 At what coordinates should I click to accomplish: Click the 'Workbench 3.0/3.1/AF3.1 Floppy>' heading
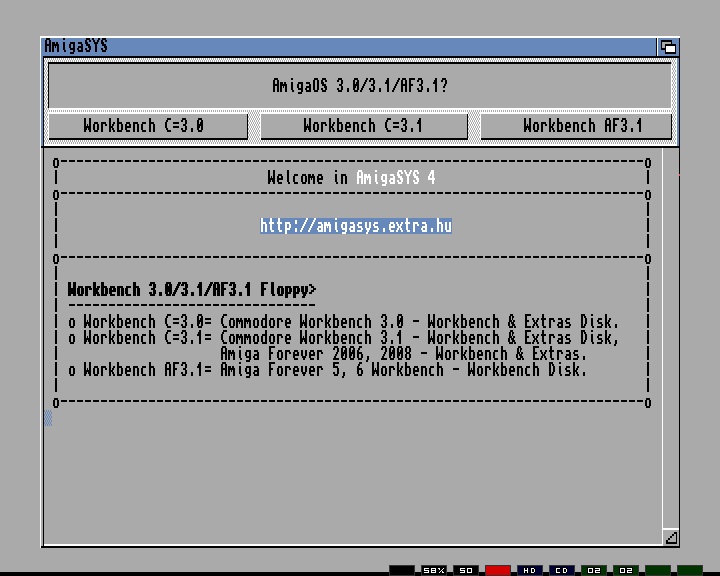[191, 290]
